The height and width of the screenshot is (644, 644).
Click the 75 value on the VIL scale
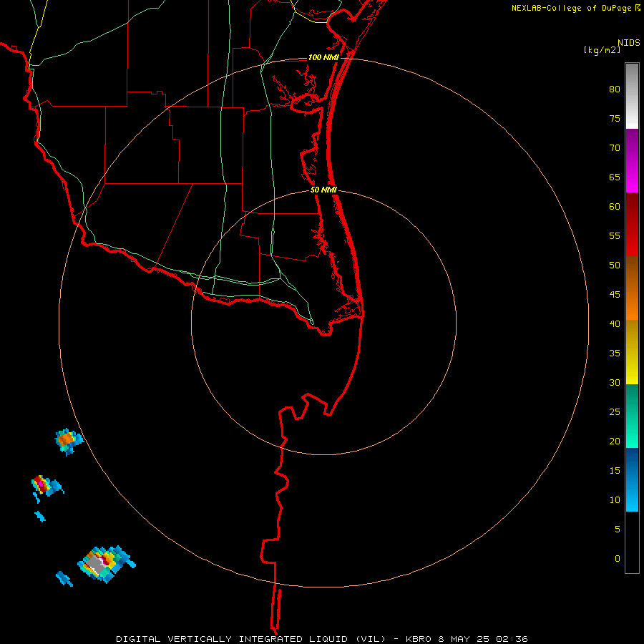point(615,118)
